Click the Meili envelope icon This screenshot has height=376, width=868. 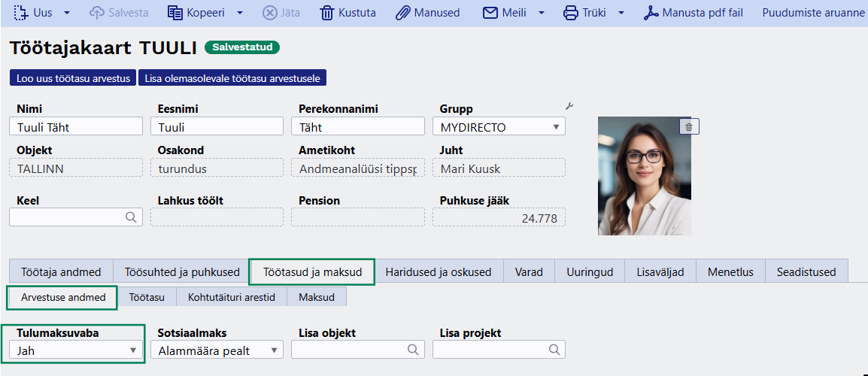point(490,13)
